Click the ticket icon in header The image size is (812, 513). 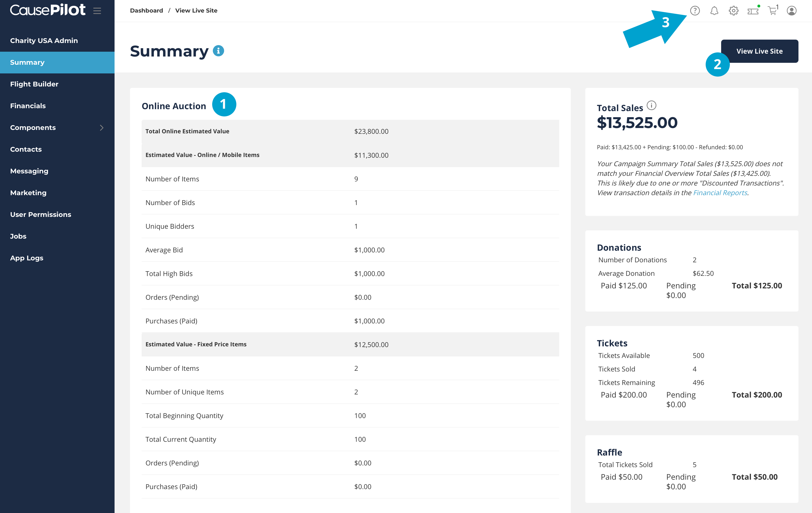753,11
